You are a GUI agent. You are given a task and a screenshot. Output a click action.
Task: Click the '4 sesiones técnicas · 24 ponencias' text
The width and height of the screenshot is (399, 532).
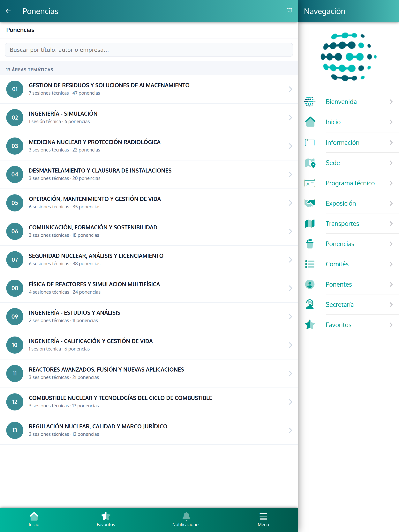[x=65, y=292]
